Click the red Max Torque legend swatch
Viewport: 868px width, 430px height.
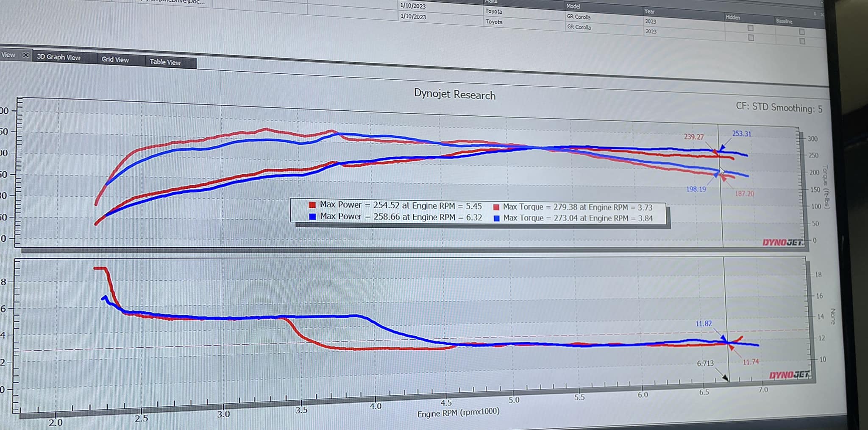coord(496,207)
